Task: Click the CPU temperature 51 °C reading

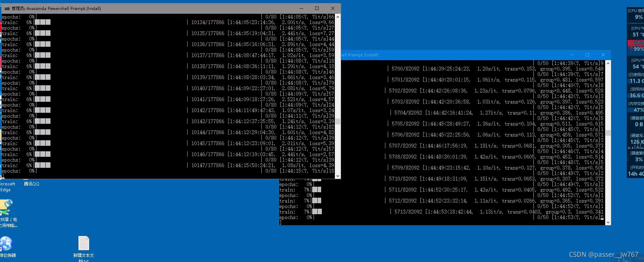Action: (x=638, y=34)
